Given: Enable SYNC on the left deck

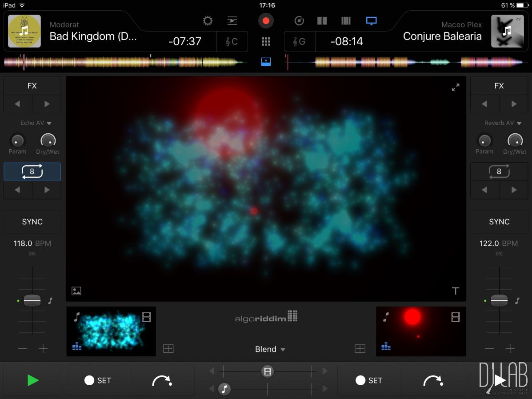Looking at the screenshot, I should [x=32, y=222].
